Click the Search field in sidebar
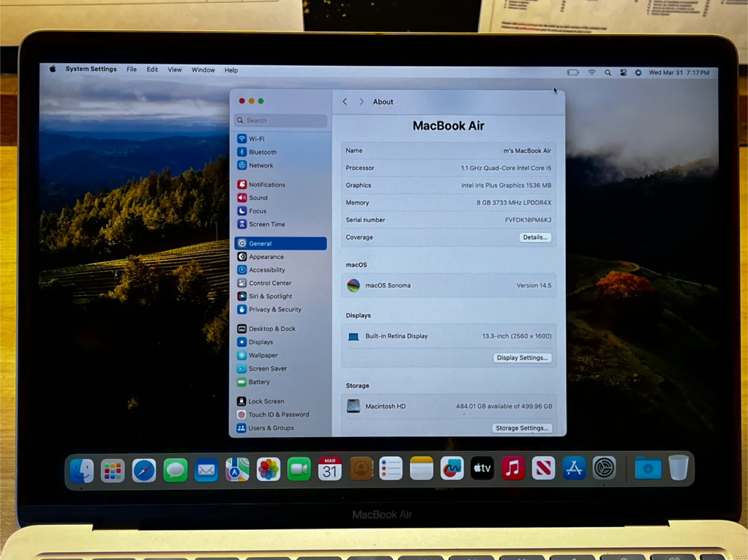 tap(280, 120)
